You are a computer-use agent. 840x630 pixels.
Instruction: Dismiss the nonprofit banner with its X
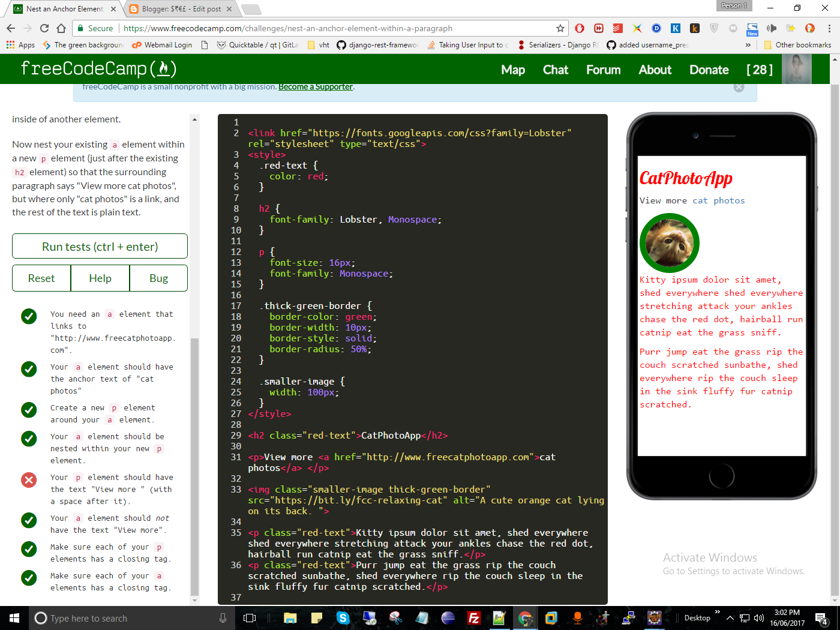pos(739,87)
